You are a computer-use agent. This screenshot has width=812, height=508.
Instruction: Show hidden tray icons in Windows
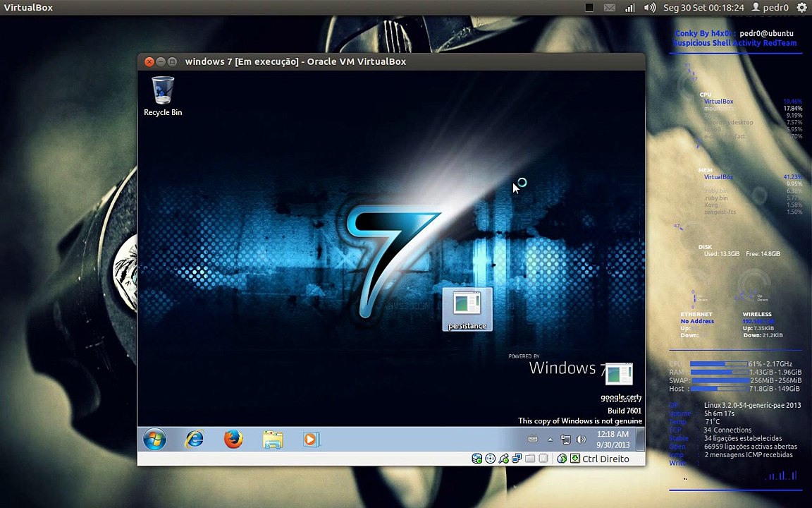550,440
